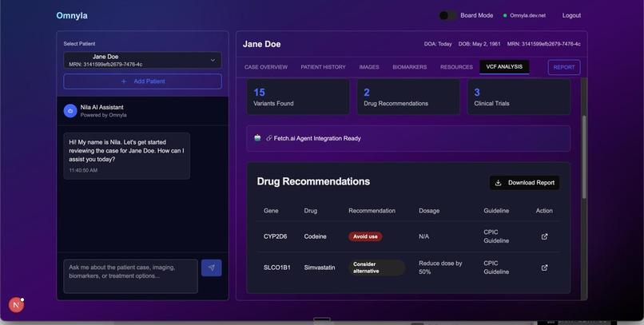Open the external link for the Codeine row
Screen dimensions: 644x325
tap(544, 236)
